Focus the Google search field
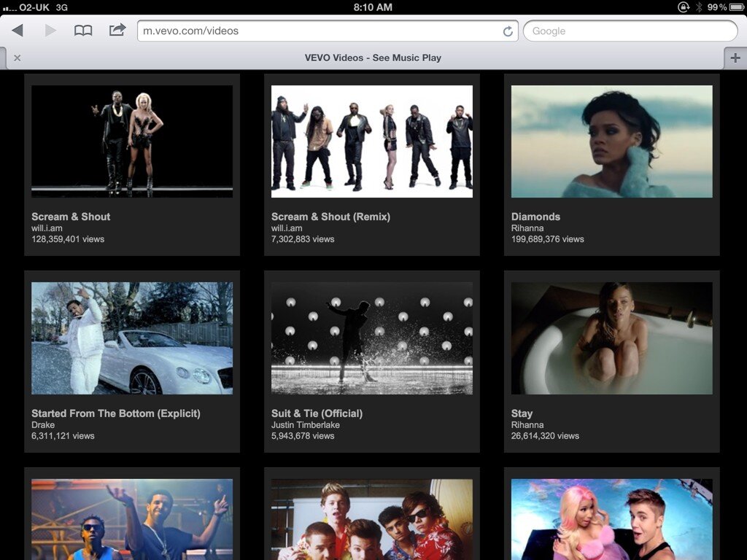The height and width of the screenshot is (560, 747). [630, 31]
